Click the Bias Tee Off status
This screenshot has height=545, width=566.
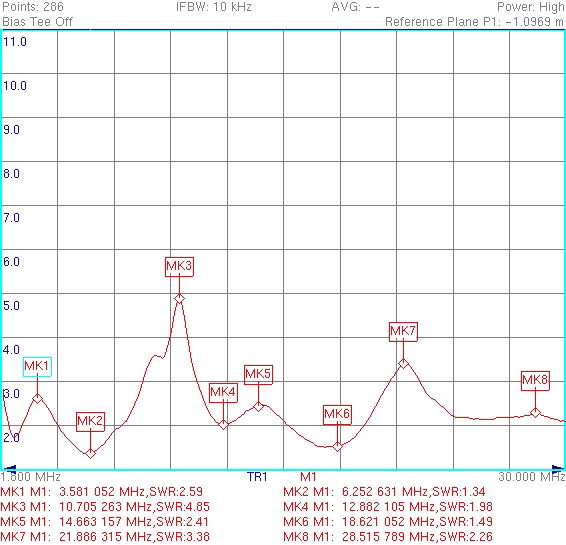pos(38,22)
